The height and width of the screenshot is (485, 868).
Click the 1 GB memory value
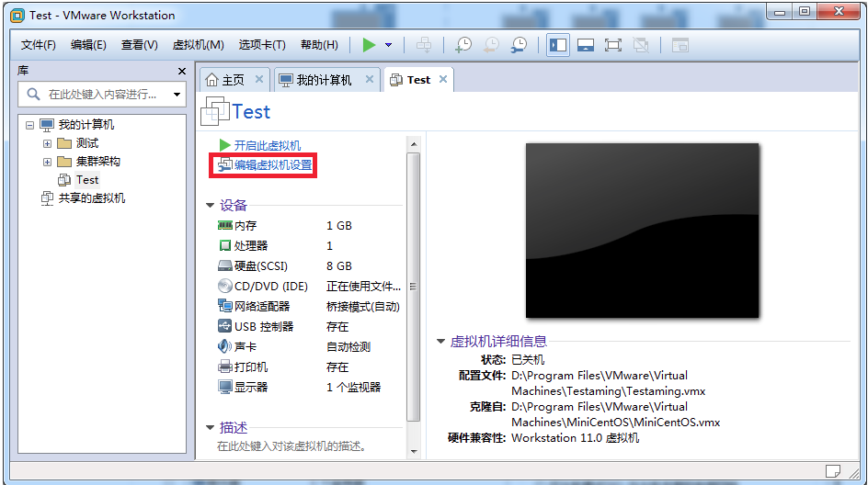click(338, 226)
